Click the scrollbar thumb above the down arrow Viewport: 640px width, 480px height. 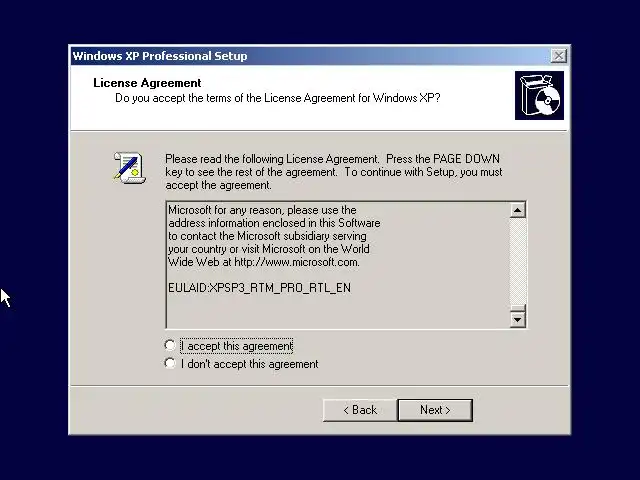point(518,308)
